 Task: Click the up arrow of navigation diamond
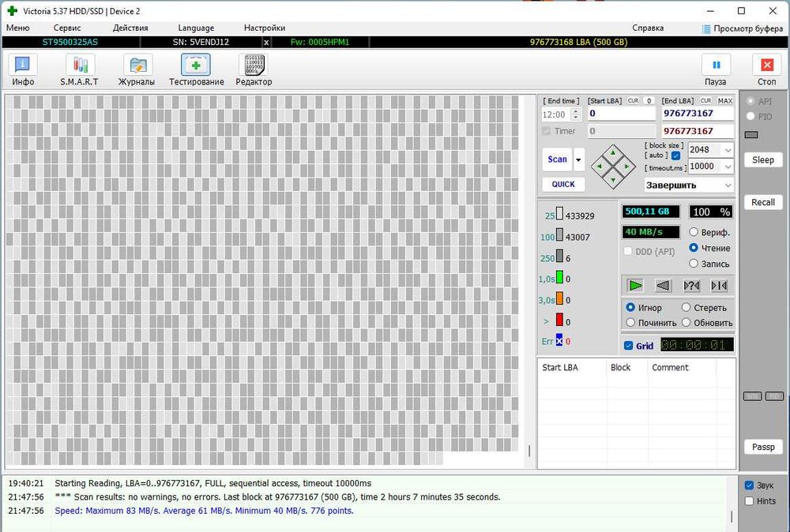pyautogui.click(x=613, y=152)
